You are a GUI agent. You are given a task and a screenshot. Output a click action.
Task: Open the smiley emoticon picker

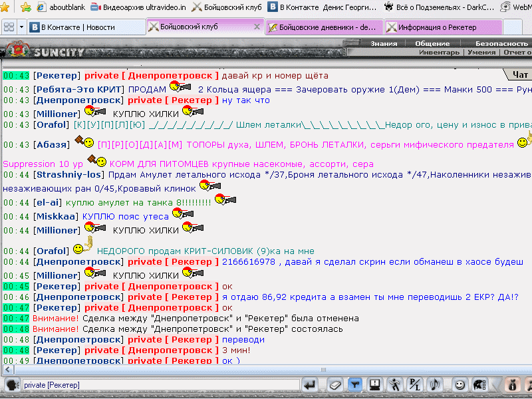click(460, 385)
